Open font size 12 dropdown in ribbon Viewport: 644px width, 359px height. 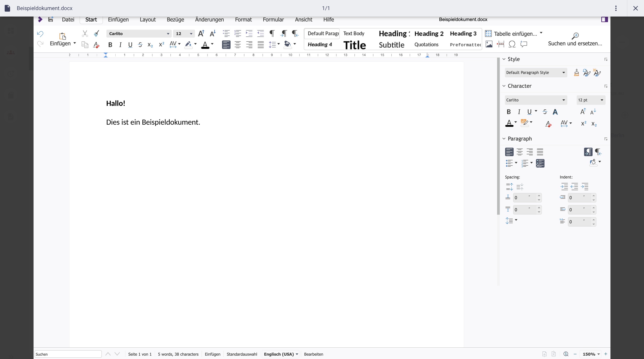[x=191, y=34]
